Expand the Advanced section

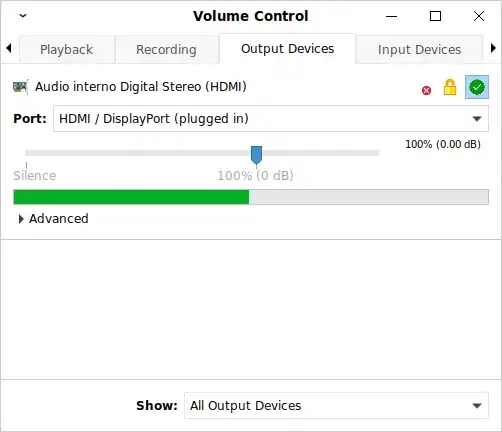tap(53, 219)
